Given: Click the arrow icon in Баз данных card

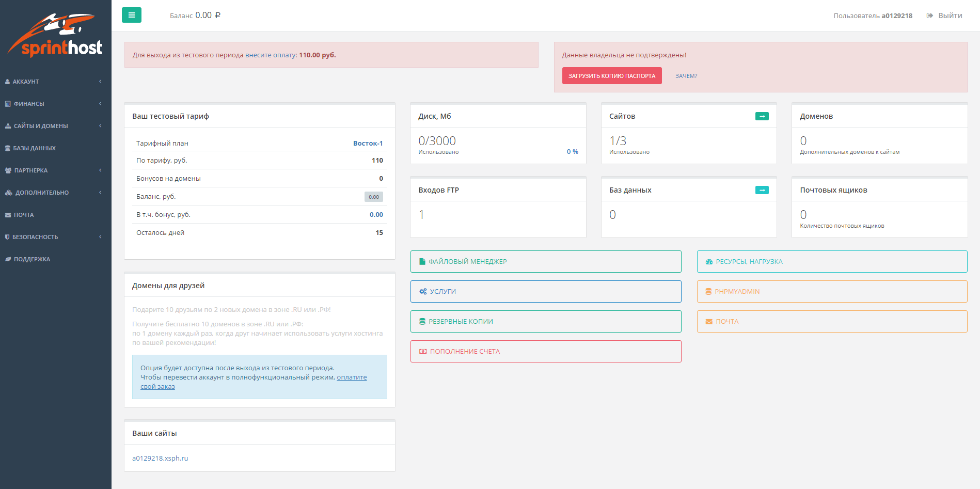Looking at the screenshot, I should tap(762, 190).
